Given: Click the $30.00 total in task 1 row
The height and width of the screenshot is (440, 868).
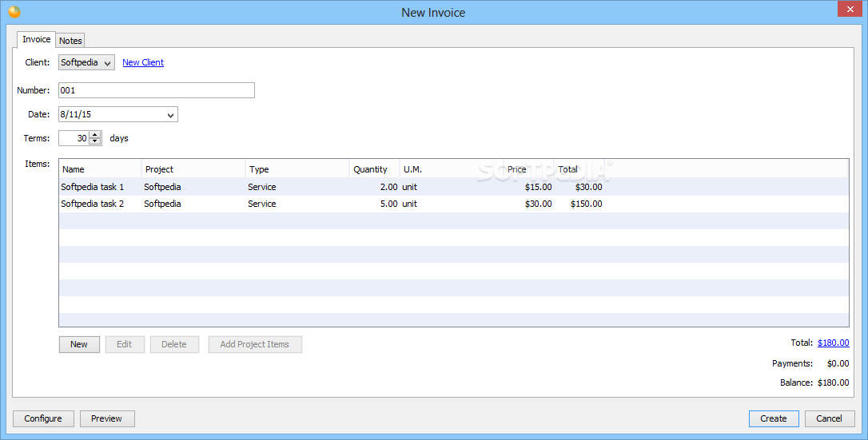Looking at the screenshot, I should (x=588, y=187).
